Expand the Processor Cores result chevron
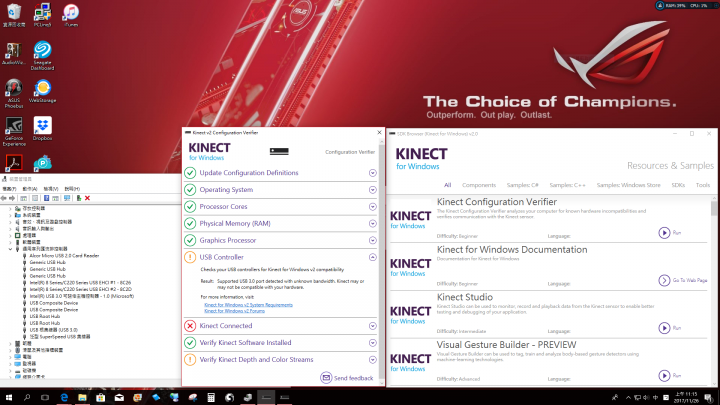The width and height of the screenshot is (720, 405). tap(372, 207)
